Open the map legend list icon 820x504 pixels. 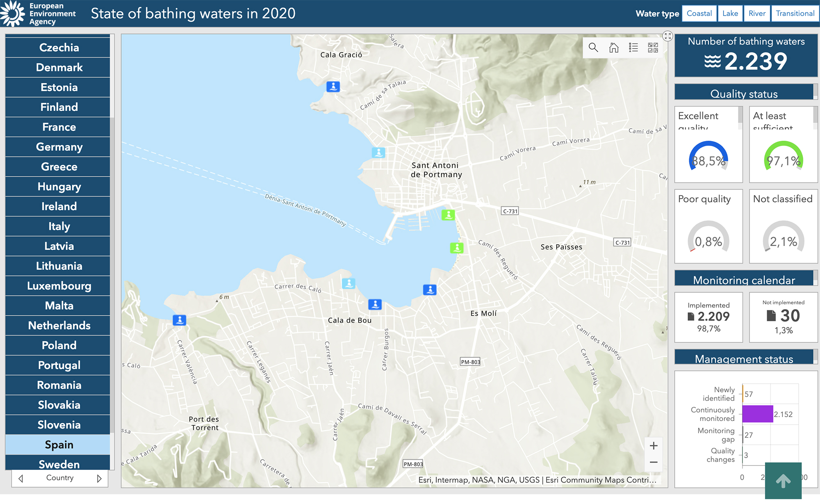(633, 48)
